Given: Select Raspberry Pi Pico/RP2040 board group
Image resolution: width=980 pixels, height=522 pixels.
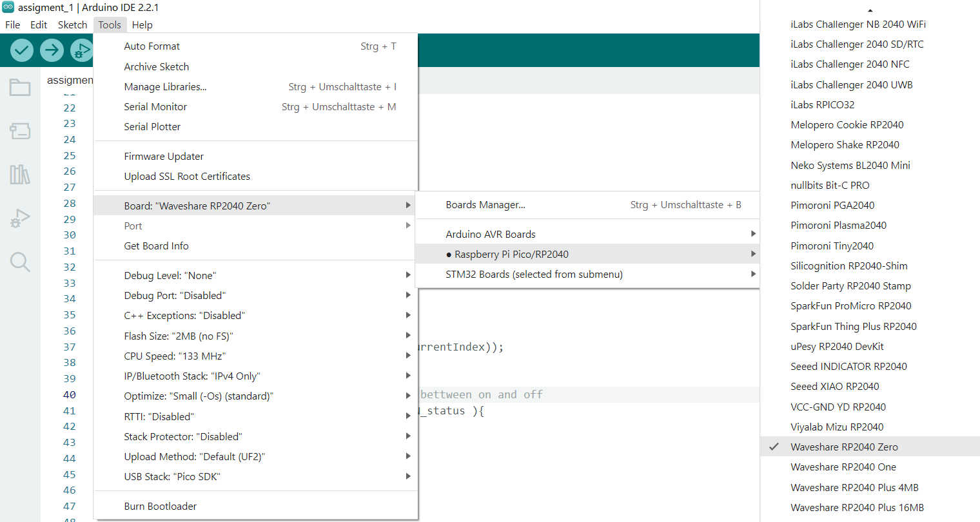Looking at the screenshot, I should pyautogui.click(x=511, y=254).
